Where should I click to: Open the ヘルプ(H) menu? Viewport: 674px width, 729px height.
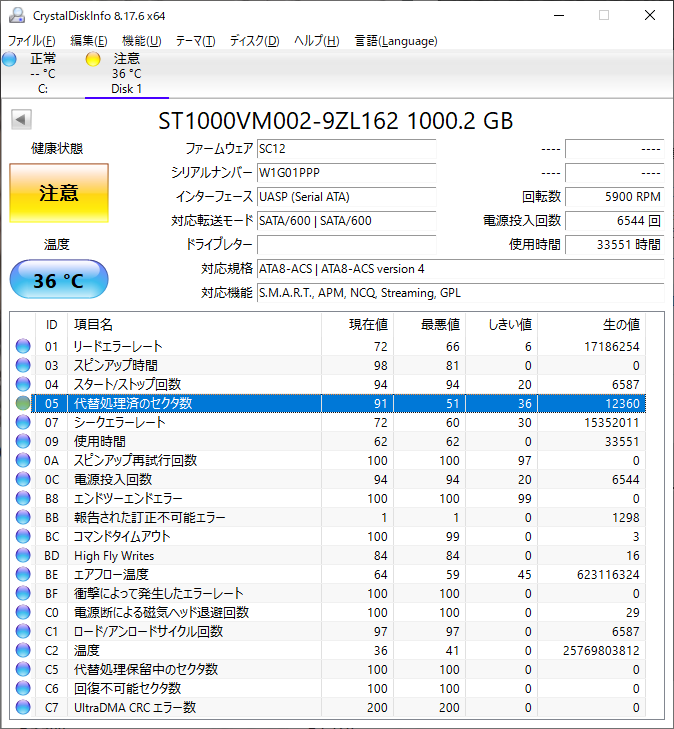pos(317,41)
